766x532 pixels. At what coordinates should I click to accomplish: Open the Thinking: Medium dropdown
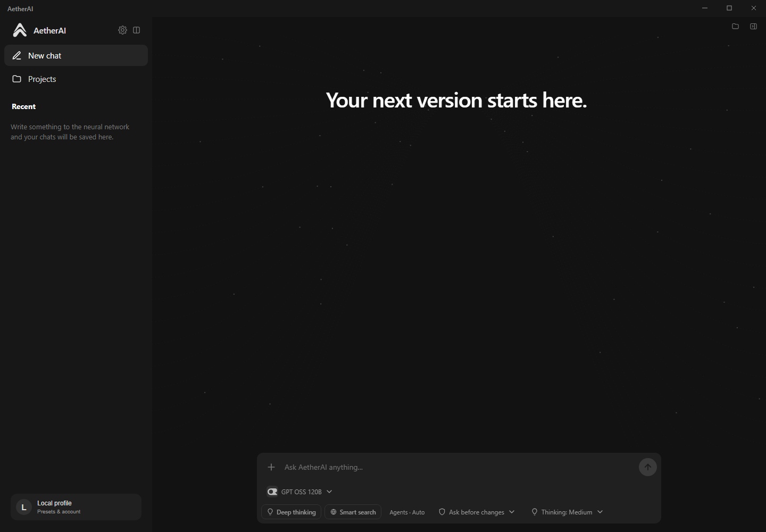tap(567, 512)
